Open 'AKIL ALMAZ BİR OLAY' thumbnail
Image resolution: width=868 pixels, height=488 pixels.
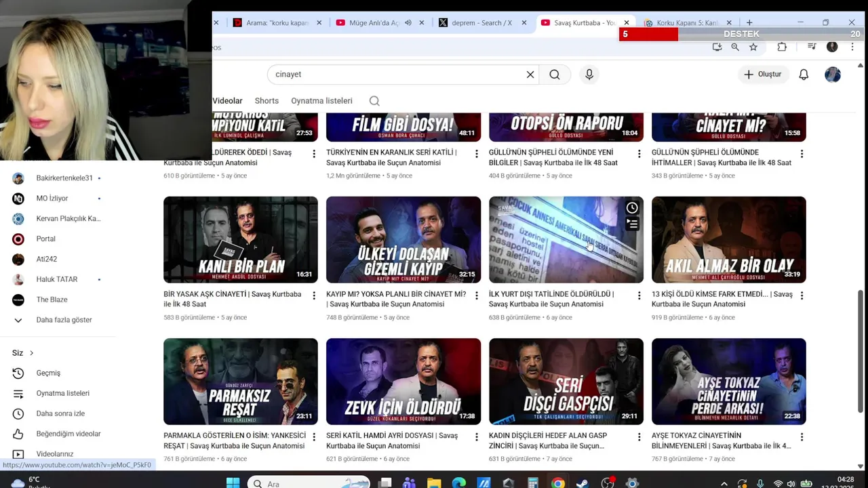coord(729,240)
